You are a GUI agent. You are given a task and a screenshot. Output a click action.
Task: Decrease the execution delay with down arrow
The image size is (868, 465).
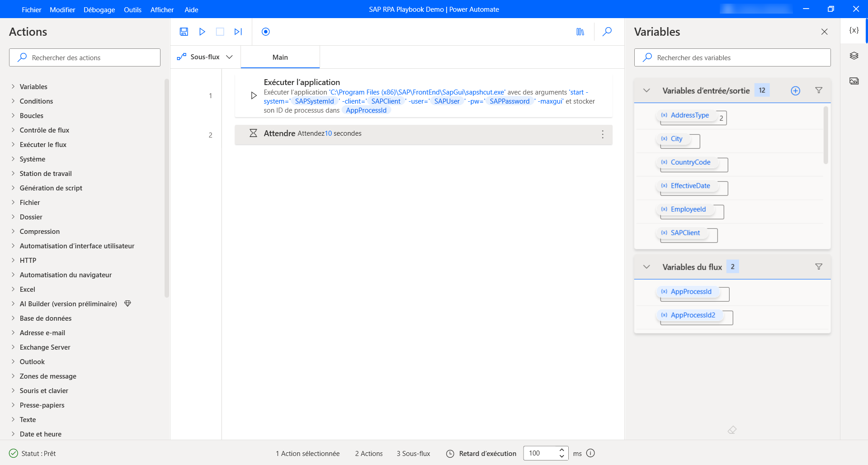pos(562,456)
